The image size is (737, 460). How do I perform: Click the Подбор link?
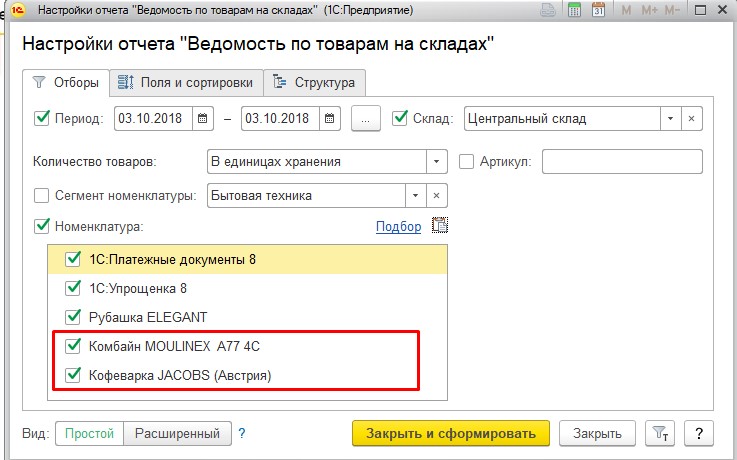tap(399, 226)
